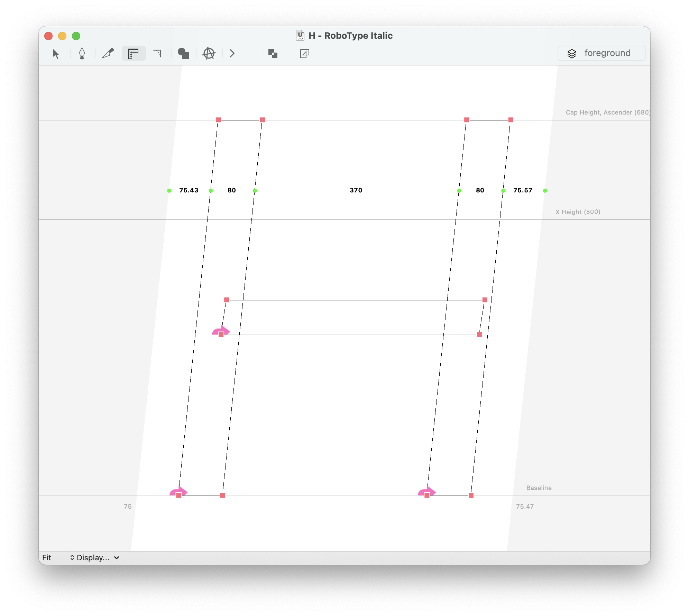689x616 pixels.
Task: Click the top-left point of left stem
Action: [x=218, y=120]
